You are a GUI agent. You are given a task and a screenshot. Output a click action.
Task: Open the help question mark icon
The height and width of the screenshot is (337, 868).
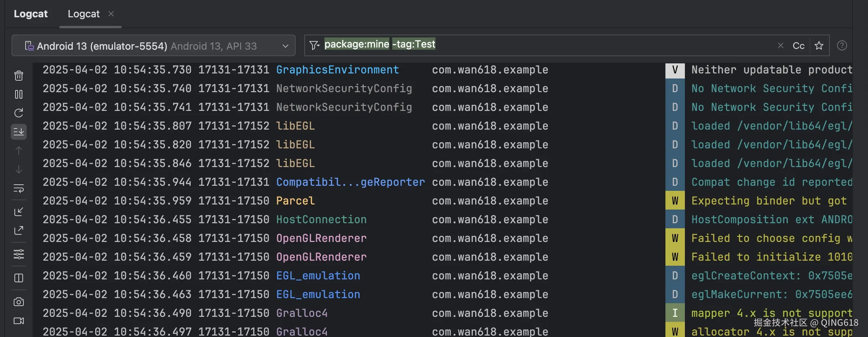(842, 46)
